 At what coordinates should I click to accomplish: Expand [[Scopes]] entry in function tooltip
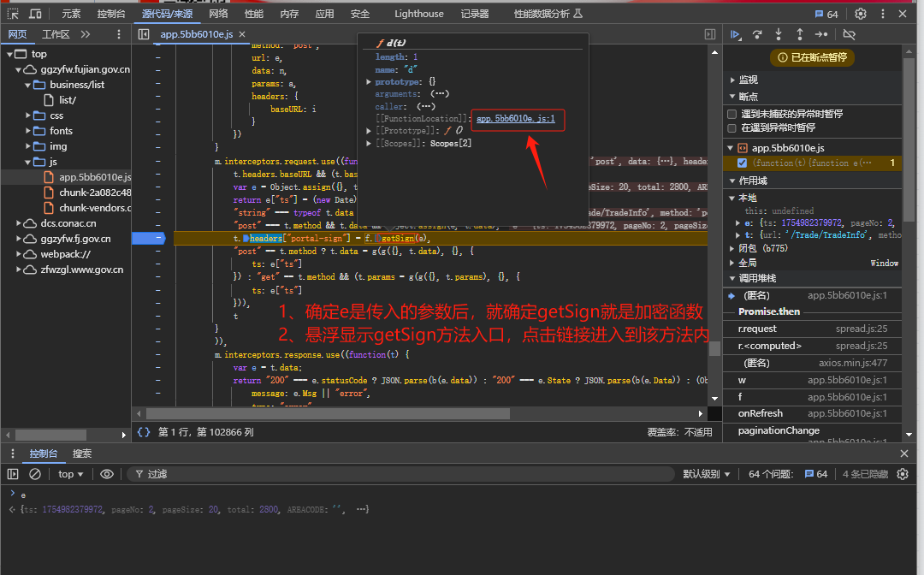(x=369, y=143)
